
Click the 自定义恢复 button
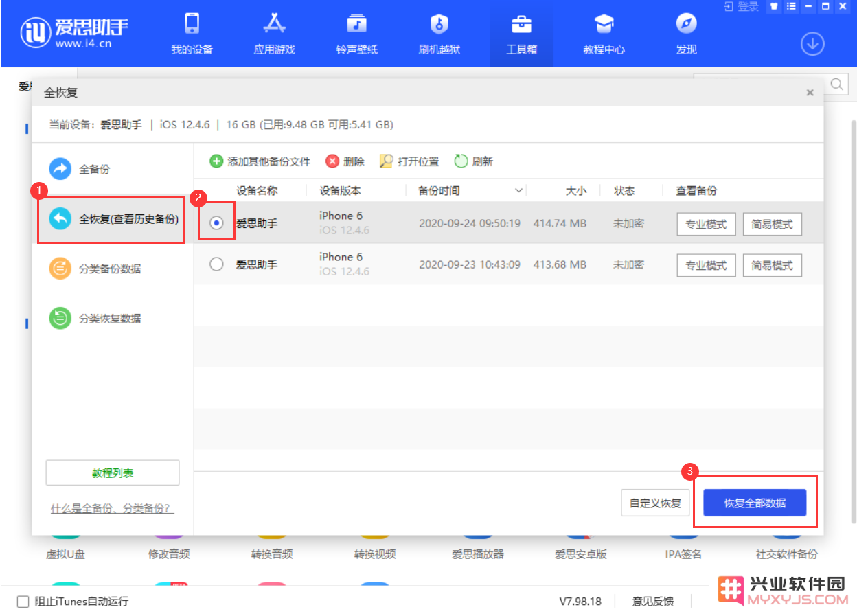655,503
